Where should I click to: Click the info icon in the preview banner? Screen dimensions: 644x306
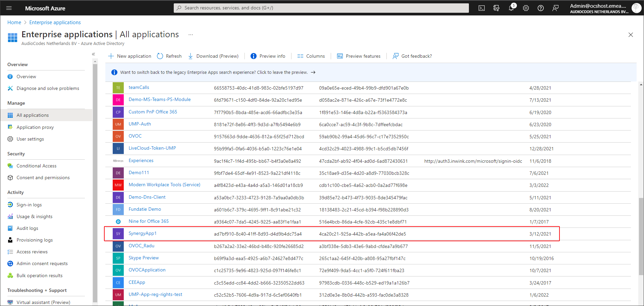(x=114, y=72)
